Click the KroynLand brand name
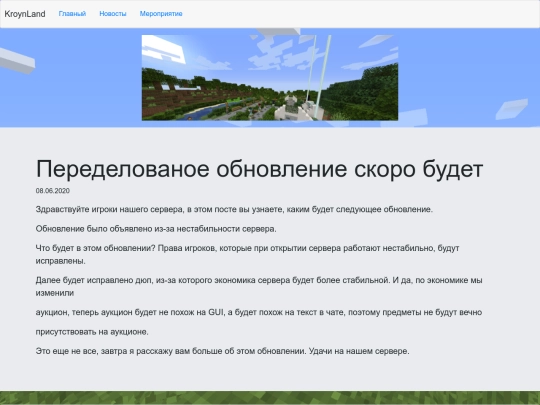Image resolution: width=540 pixels, height=405 pixels. [25, 14]
